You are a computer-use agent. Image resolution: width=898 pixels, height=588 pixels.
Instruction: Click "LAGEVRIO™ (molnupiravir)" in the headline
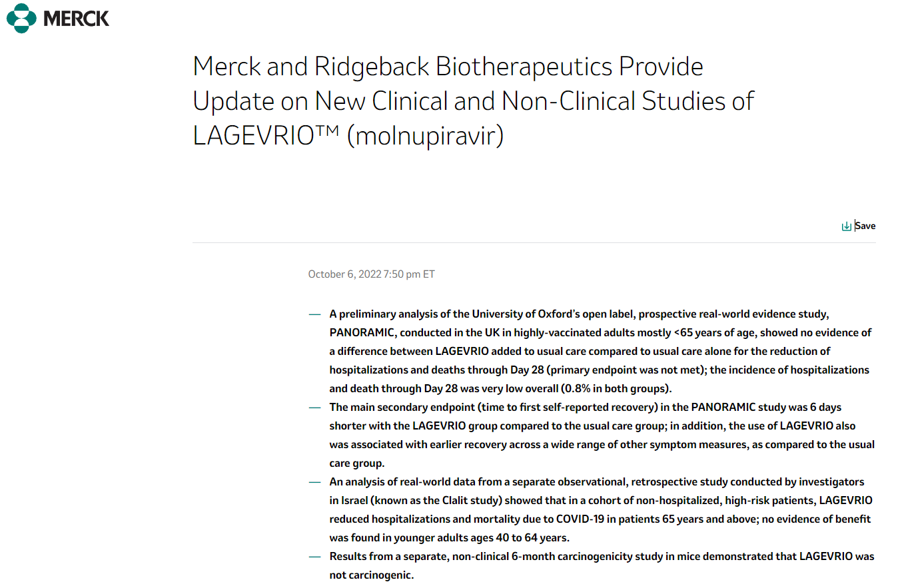(348, 135)
